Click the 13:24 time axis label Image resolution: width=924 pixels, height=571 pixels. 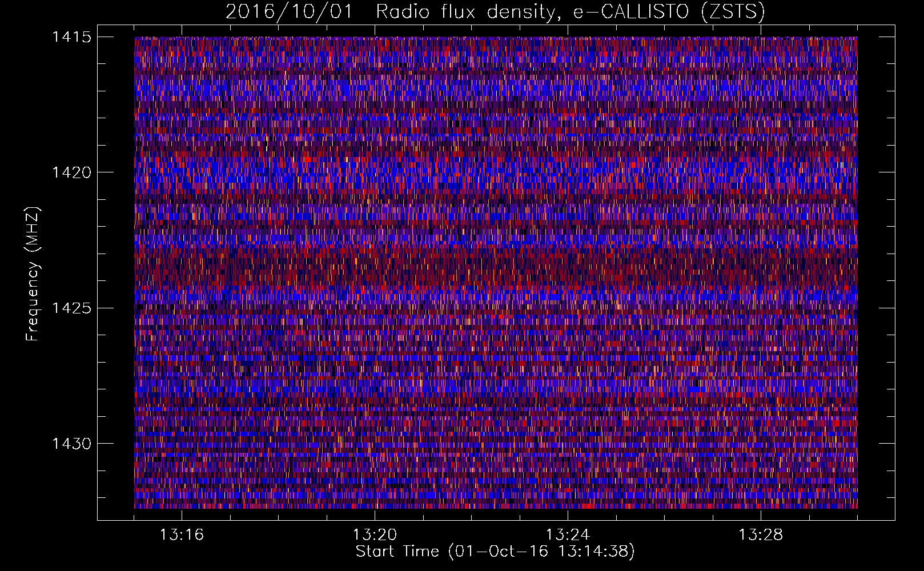[568, 535]
